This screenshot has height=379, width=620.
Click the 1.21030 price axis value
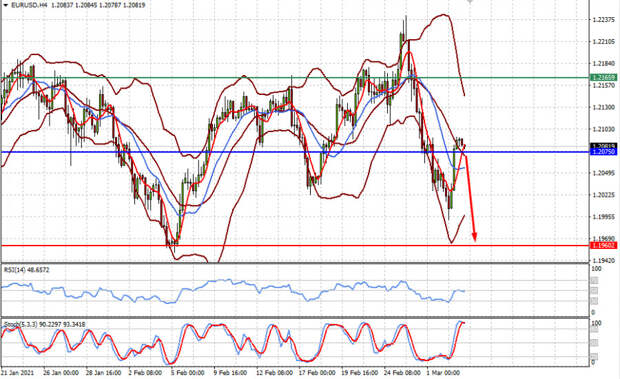pos(604,129)
